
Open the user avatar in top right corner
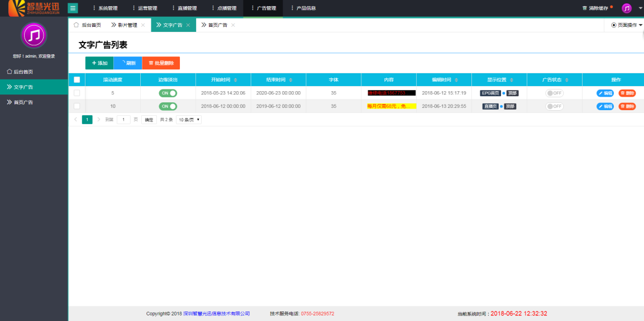coord(626,8)
